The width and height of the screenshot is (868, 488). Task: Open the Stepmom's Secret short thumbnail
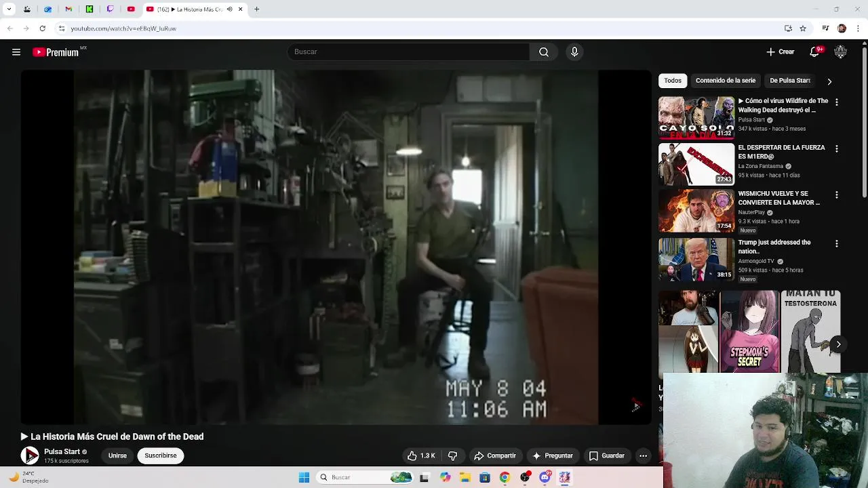(749, 331)
